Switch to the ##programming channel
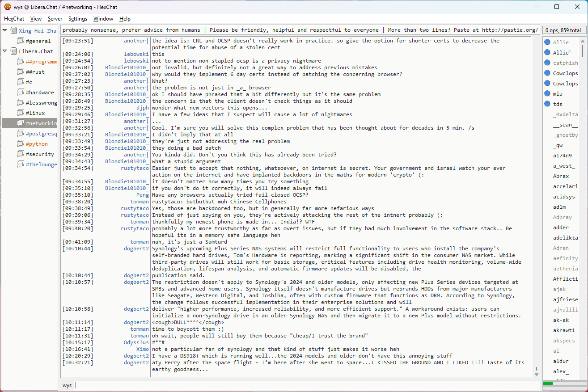The image size is (588, 392). [x=41, y=61]
